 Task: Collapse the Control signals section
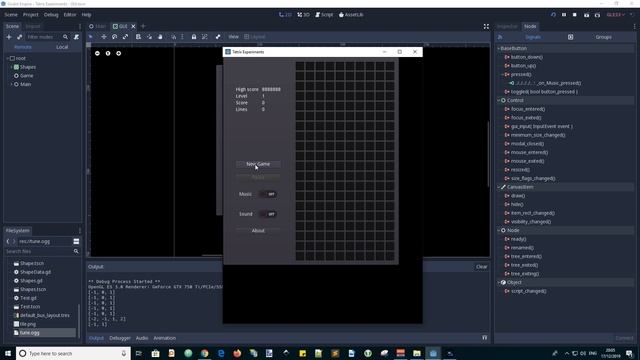pos(498,100)
